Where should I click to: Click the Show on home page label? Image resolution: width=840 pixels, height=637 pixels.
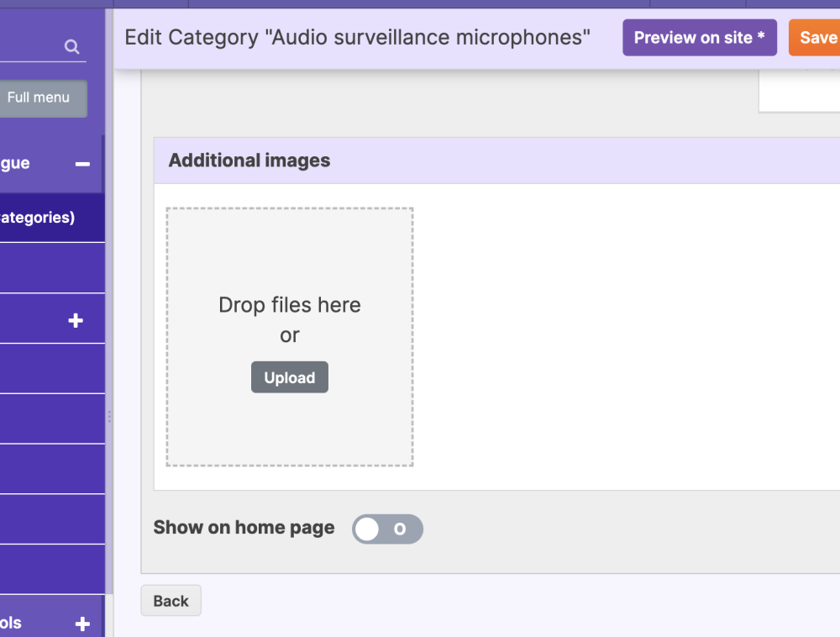point(244,528)
